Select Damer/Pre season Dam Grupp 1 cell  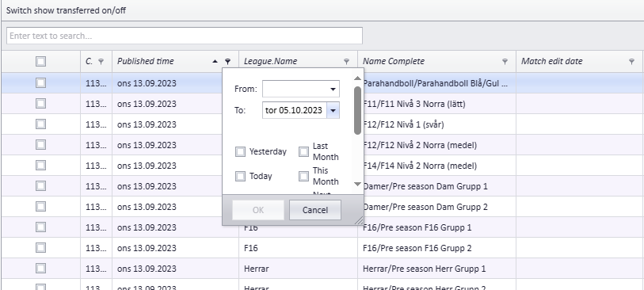[x=436, y=186]
